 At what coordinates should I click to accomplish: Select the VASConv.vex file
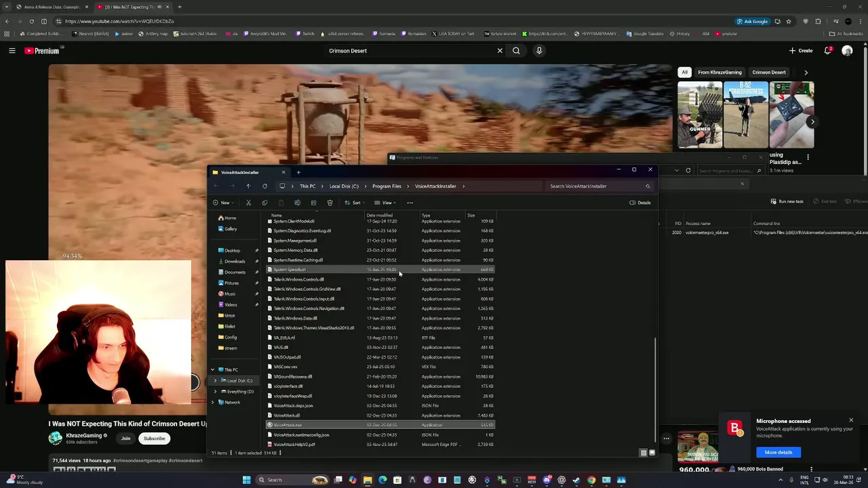(x=380, y=367)
